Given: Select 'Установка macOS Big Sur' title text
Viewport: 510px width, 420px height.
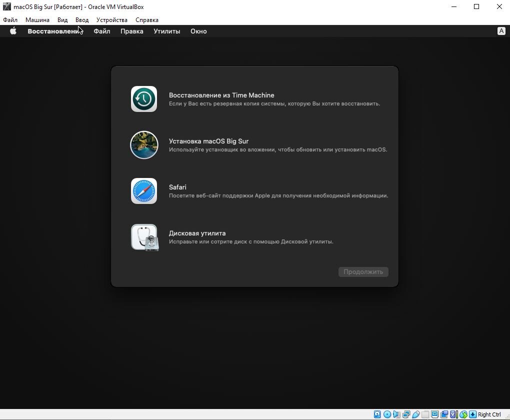Looking at the screenshot, I should click(x=209, y=141).
